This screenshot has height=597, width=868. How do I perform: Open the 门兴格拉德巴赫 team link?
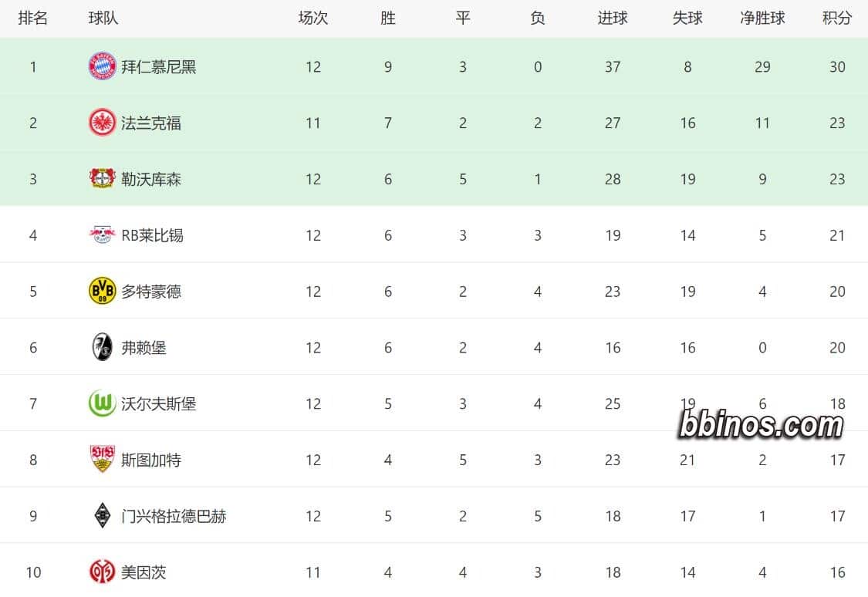point(174,516)
